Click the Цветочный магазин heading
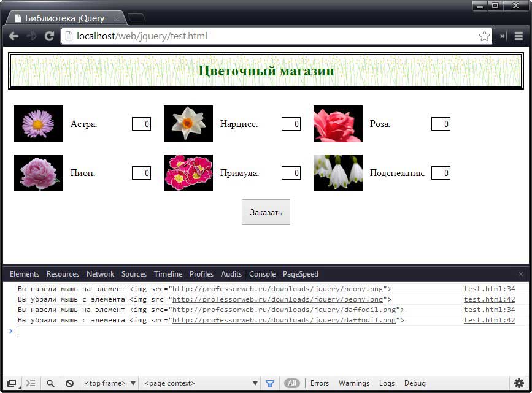Image resolution: width=532 pixels, height=393 pixels. (266, 71)
